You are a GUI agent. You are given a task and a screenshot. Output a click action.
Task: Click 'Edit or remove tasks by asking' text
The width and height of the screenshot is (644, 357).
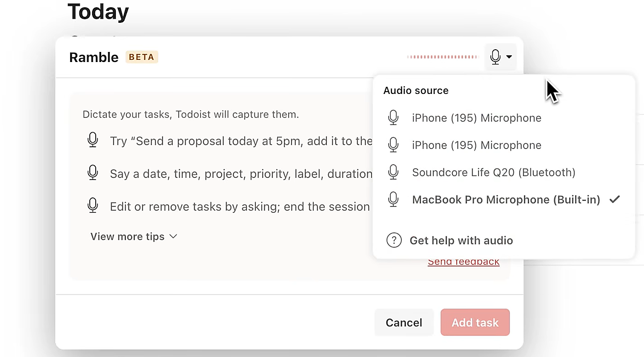[240, 207]
